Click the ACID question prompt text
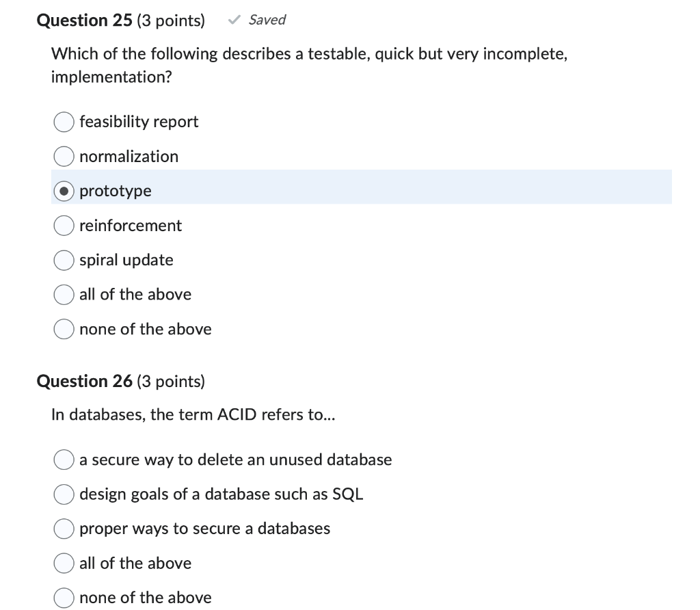Screen dimensions: 700x610 point(193,415)
